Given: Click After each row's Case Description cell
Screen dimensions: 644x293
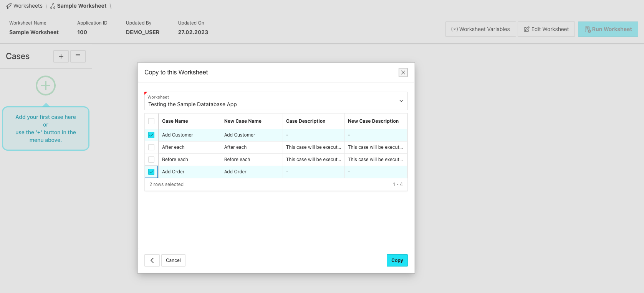Looking at the screenshot, I should click(x=314, y=147).
